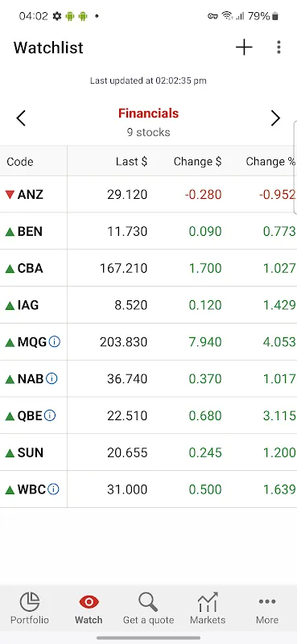Sort by the Change $ column header

tap(197, 162)
